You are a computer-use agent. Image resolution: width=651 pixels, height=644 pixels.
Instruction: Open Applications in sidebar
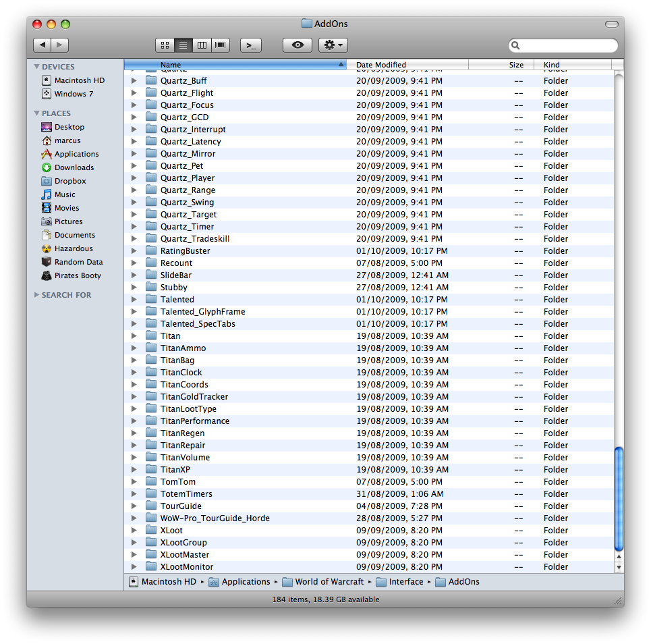(x=70, y=154)
